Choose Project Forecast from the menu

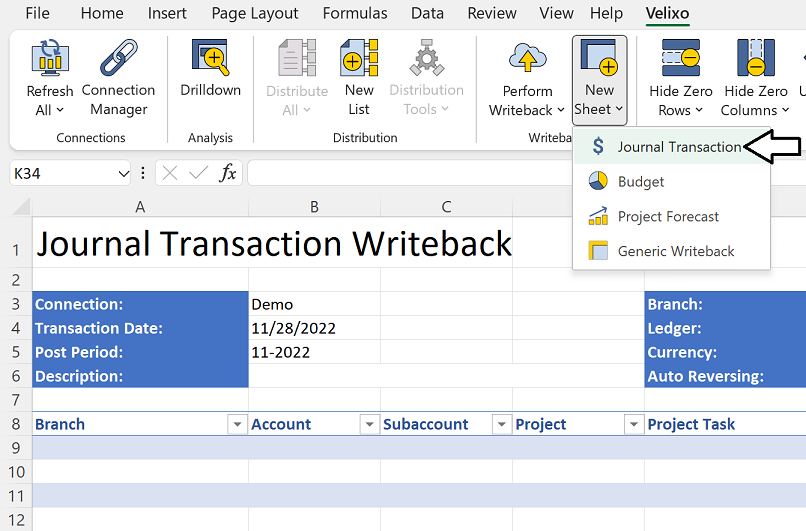pyautogui.click(x=671, y=216)
